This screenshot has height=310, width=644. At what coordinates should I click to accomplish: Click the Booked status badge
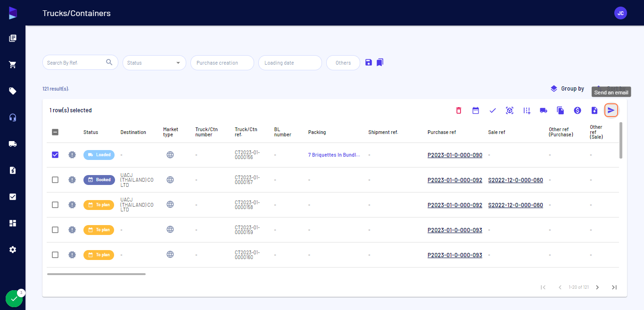pos(99,180)
